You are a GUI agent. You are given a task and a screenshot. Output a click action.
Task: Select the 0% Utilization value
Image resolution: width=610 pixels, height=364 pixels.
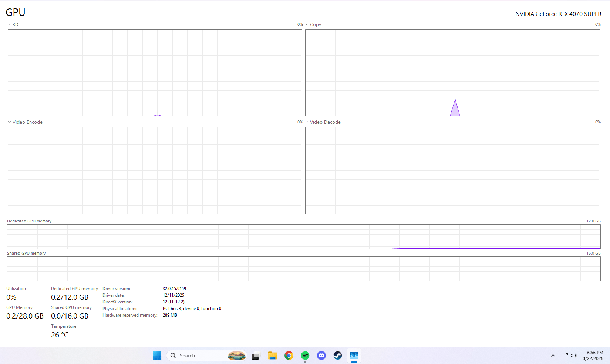click(11, 297)
